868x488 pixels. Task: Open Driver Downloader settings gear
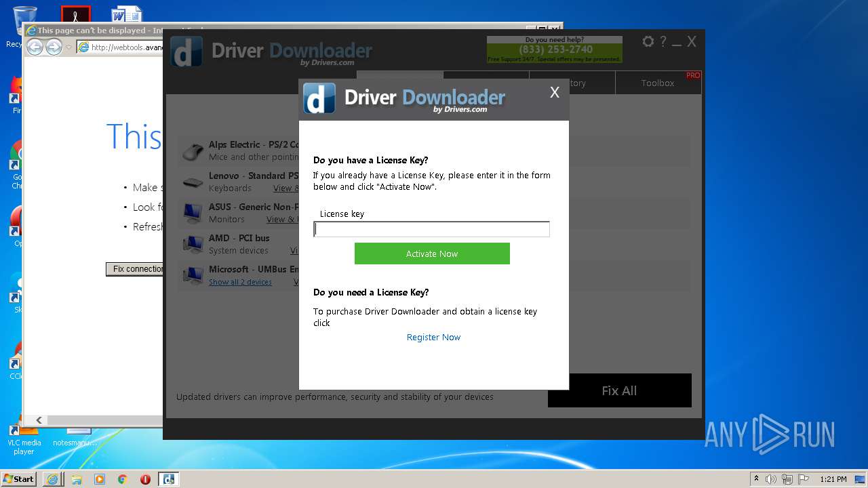point(648,41)
